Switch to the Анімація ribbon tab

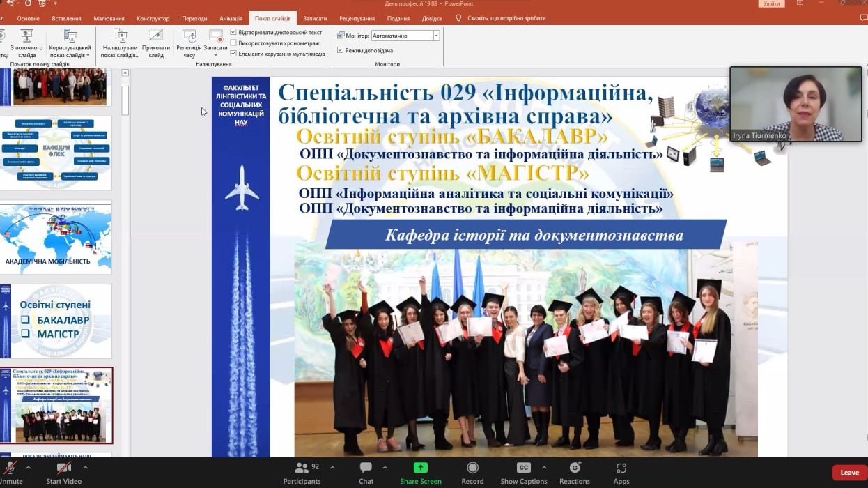pyautogui.click(x=231, y=19)
